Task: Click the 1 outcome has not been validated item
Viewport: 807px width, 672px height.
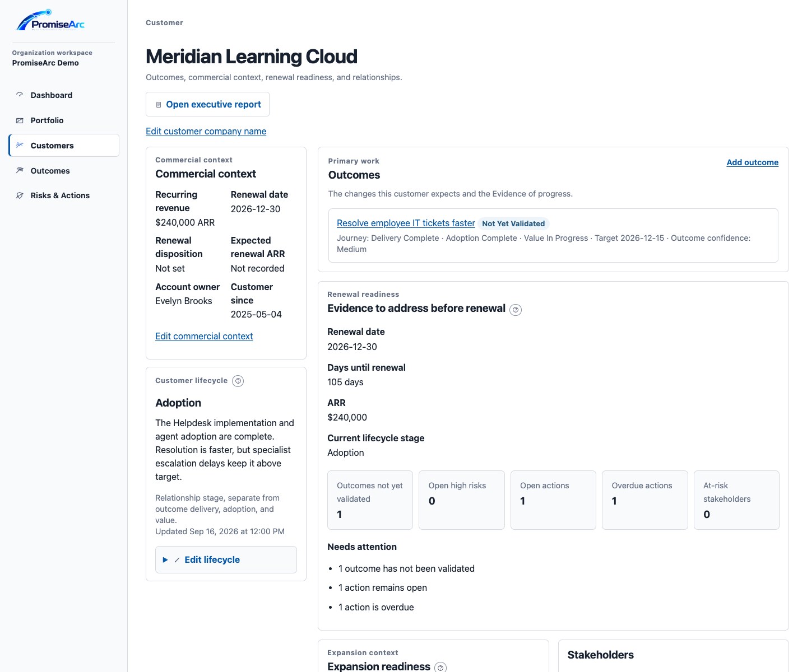Action: tap(406, 568)
